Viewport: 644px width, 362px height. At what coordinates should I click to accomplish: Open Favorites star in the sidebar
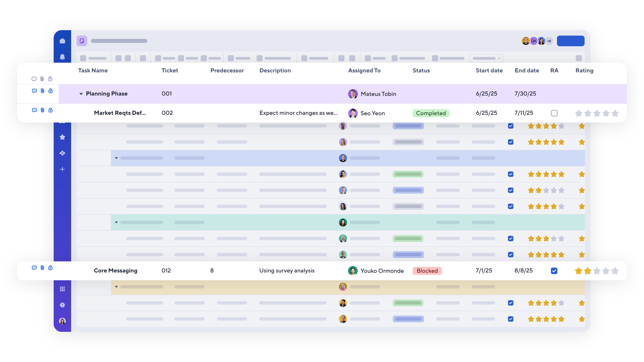(62, 137)
